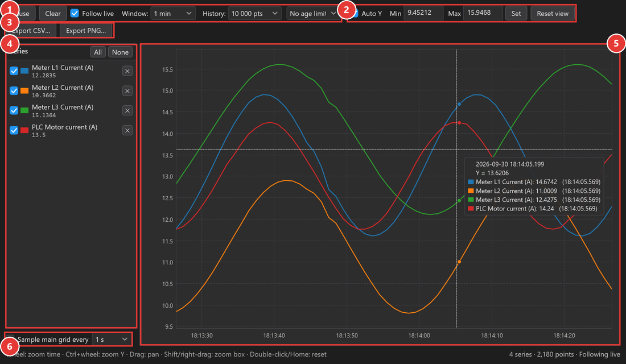The height and width of the screenshot is (364, 626).
Task: Click PLC Motor current (A) label
Action: coord(65,127)
